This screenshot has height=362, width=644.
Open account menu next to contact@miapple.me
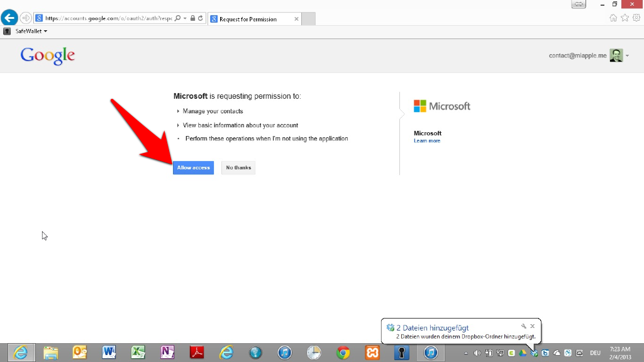coord(627,56)
